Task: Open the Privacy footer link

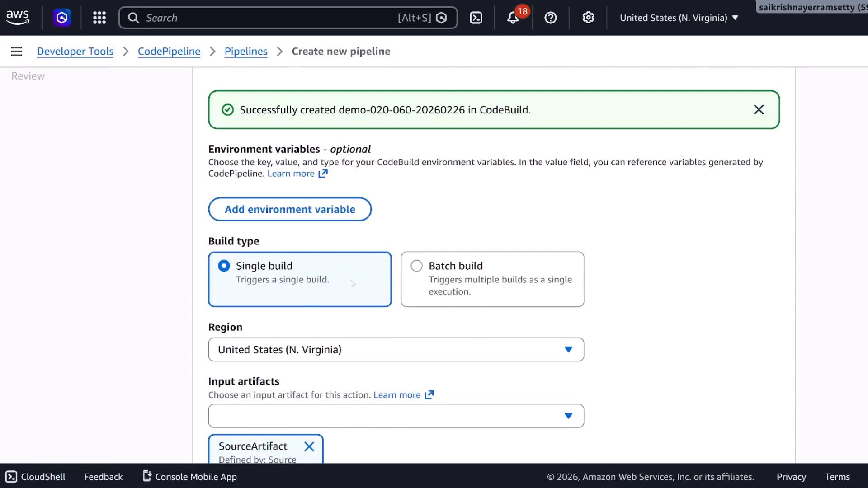Action: pos(791,477)
